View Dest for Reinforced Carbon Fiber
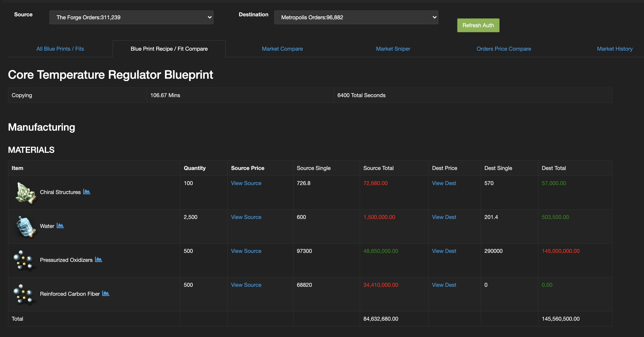Screen dimensions: 644x337 [x=444, y=285]
